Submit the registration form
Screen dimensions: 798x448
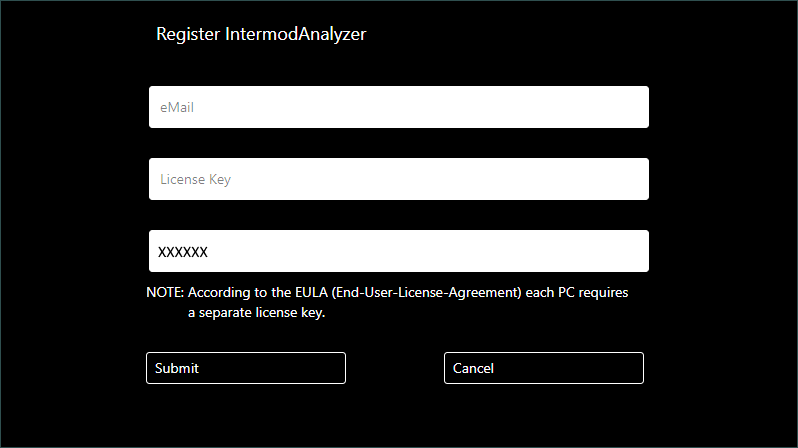coord(246,368)
